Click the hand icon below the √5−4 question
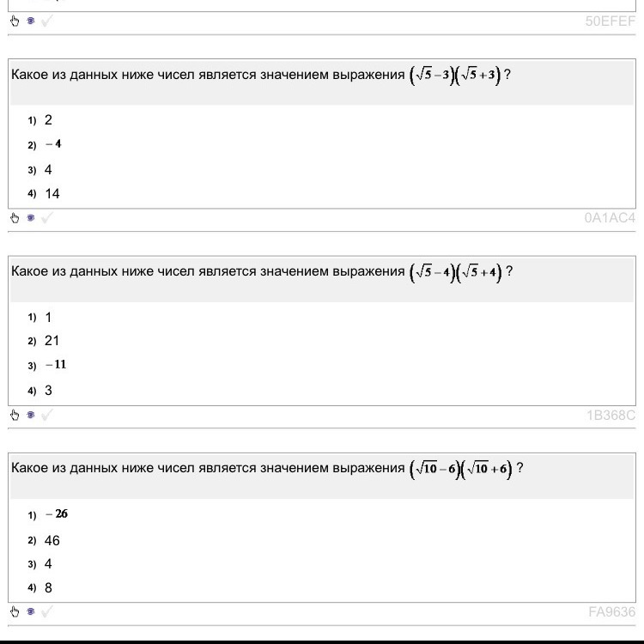644x644 pixels. pos(15,416)
